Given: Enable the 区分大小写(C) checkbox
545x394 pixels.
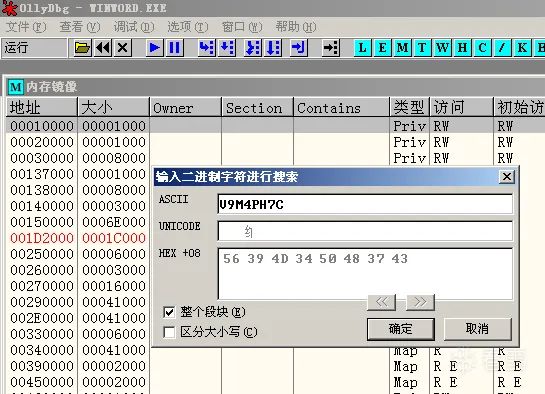Looking at the screenshot, I should click(169, 332).
